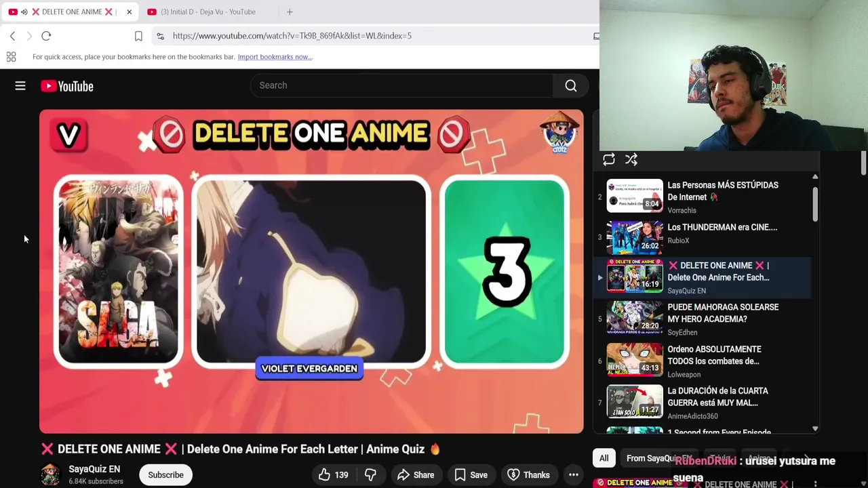The image size is (868, 488).
Task: Bookmark this page via bookmark icon
Action: point(138,36)
